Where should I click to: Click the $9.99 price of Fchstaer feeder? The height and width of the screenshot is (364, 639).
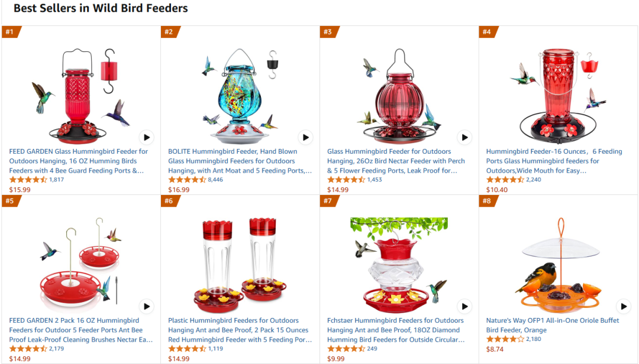[336, 359]
